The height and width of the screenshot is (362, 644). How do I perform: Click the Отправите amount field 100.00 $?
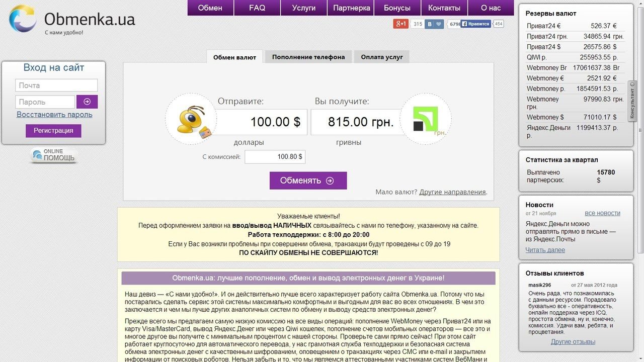(x=262, y=122)
